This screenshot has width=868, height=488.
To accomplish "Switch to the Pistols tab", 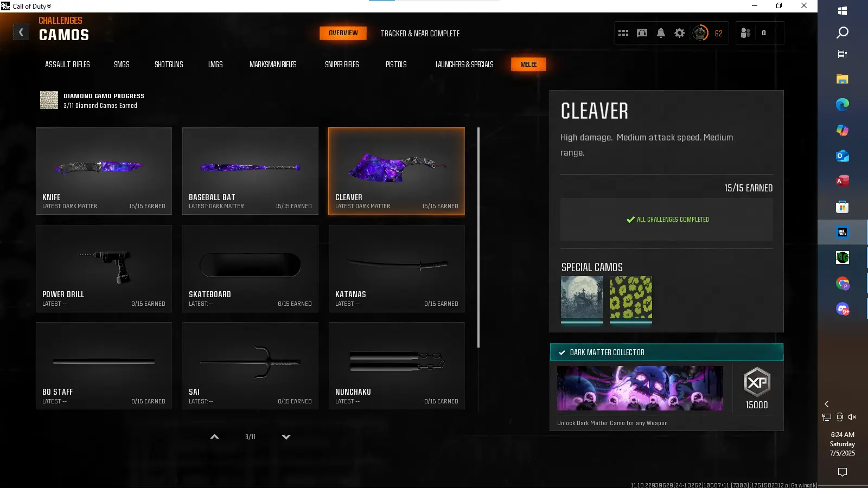I will 396,65.
